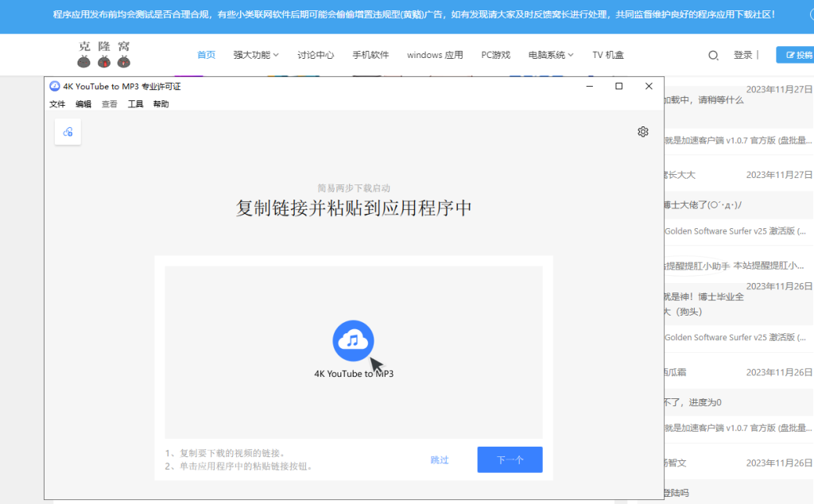Click the 克隆窝 site logo

[104, 55]
